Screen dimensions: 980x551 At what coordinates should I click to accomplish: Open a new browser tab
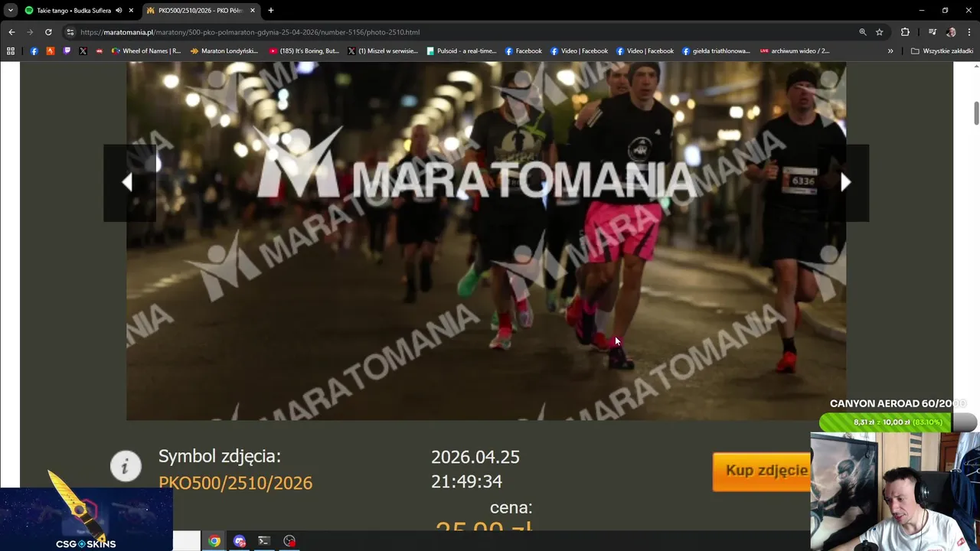tap(270, 10)
